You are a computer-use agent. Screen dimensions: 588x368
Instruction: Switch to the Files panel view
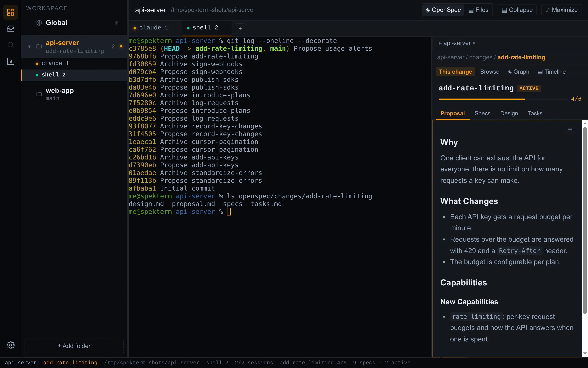tap(478, 10)
